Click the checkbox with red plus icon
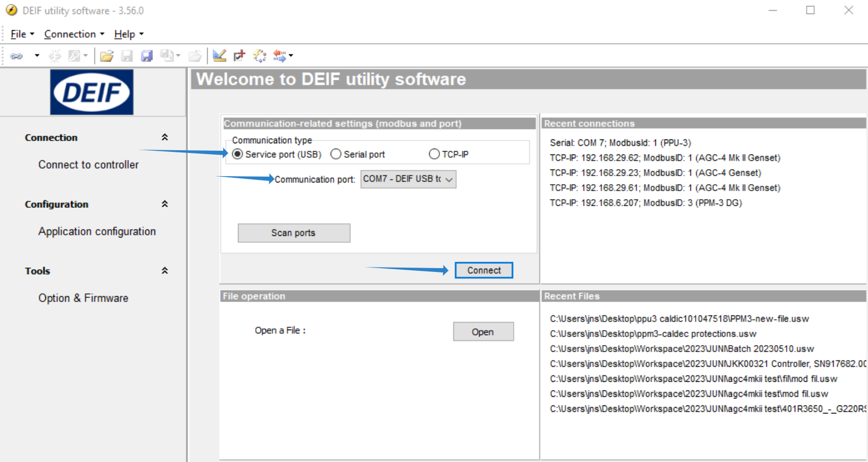The image size is (868, 462). tap(240, 55)
